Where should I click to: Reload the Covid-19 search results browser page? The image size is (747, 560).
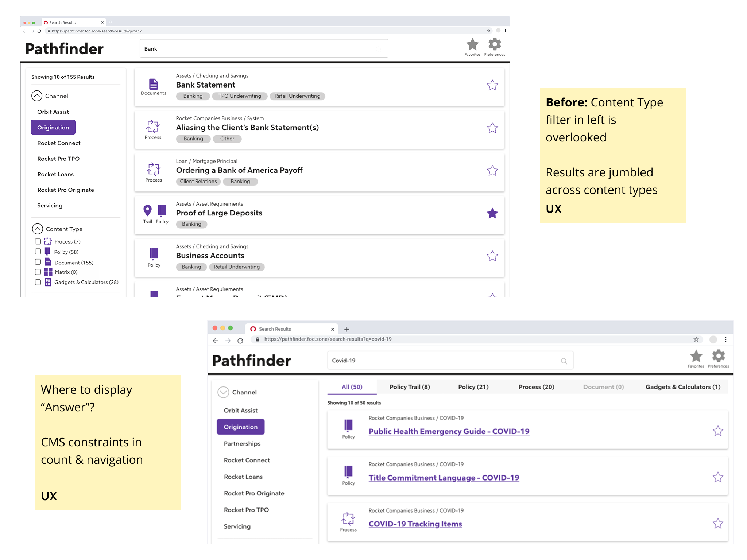click(x=240, y=341)
